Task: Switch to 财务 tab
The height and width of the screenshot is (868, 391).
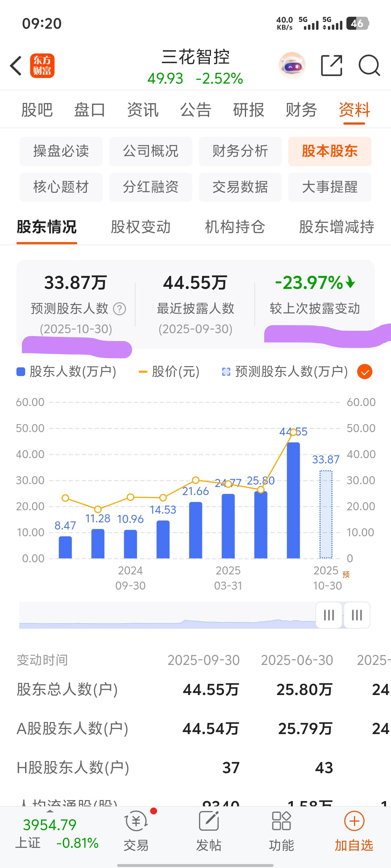Action: pos(301,110)
